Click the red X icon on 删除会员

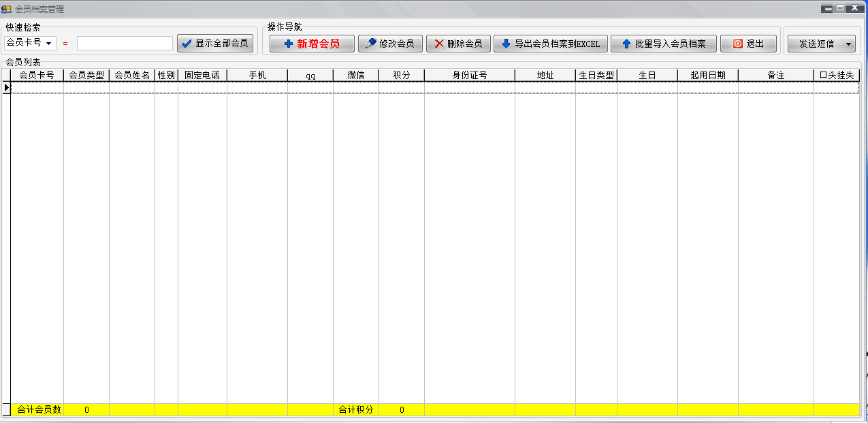439,44
